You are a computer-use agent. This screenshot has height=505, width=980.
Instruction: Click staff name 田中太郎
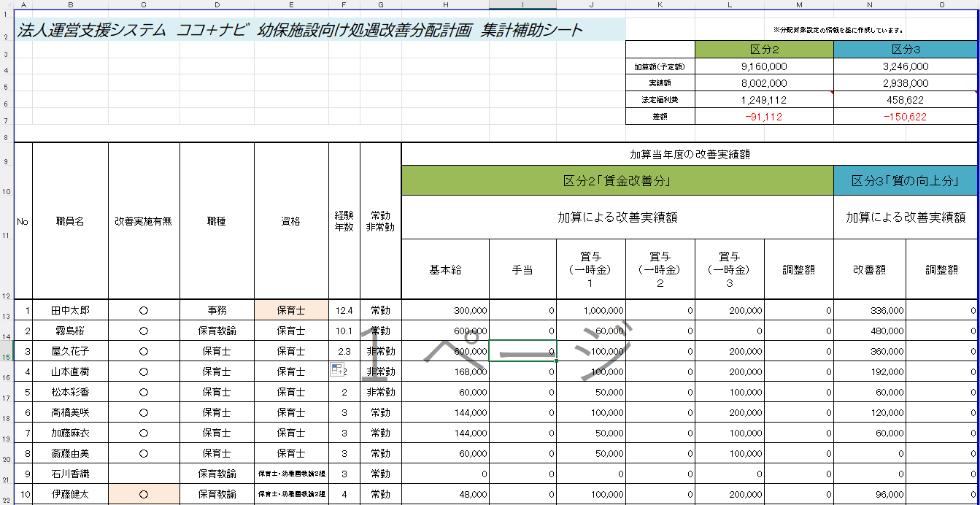(x=70, y=310)
